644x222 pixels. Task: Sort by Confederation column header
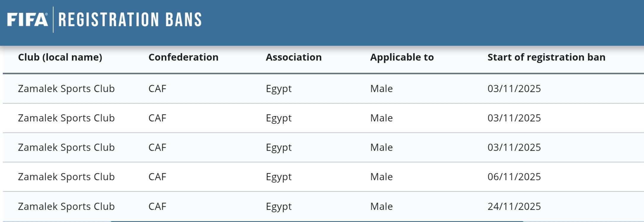[x=183, y=57]
